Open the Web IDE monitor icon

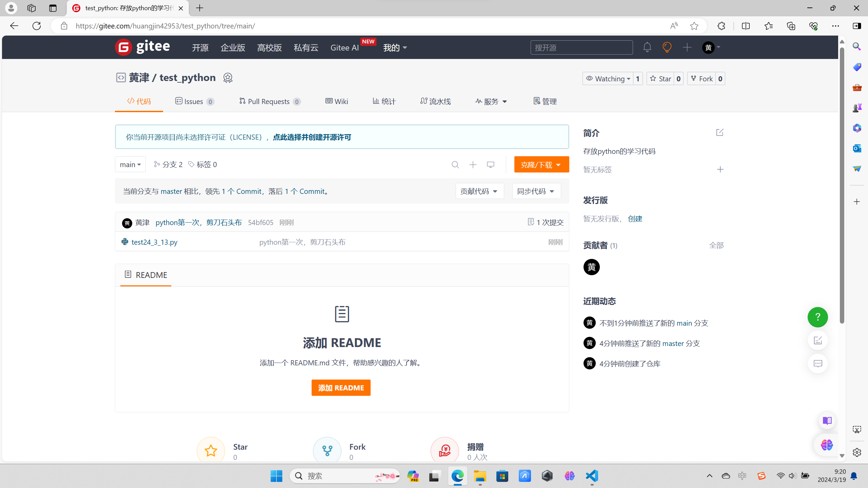[490, 165]
